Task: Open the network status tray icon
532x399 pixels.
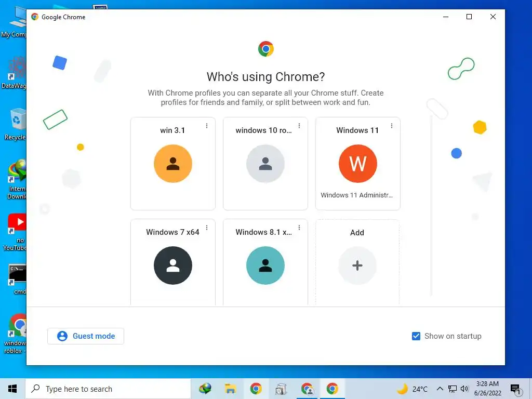Action: pyautogui.click(x=453, y=389)
